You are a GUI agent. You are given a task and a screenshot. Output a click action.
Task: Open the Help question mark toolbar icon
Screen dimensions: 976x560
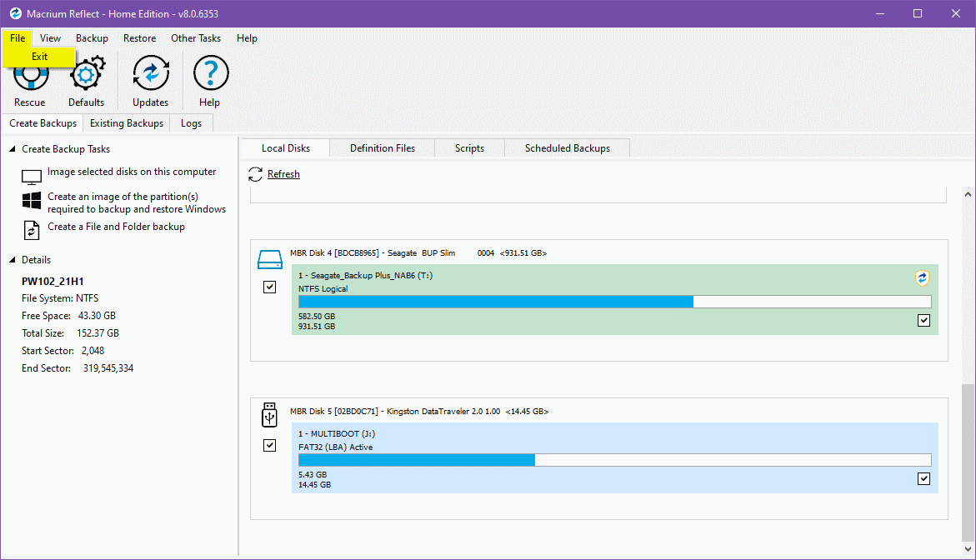click(x=211, y=72)
